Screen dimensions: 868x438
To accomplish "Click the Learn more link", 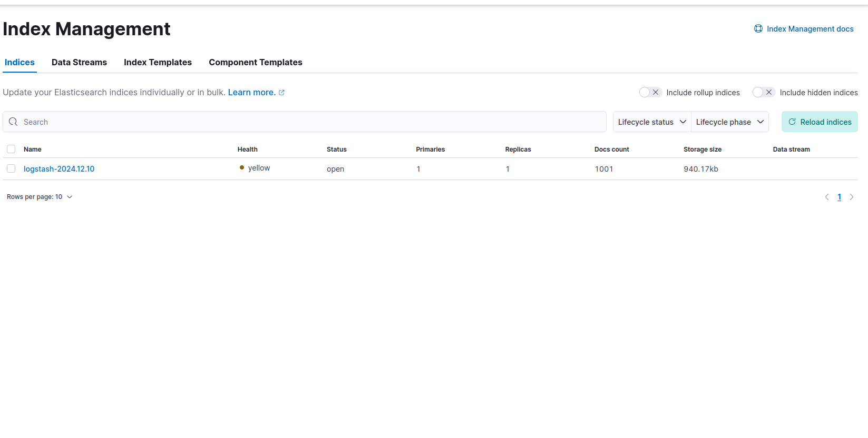I will [251, 92].
